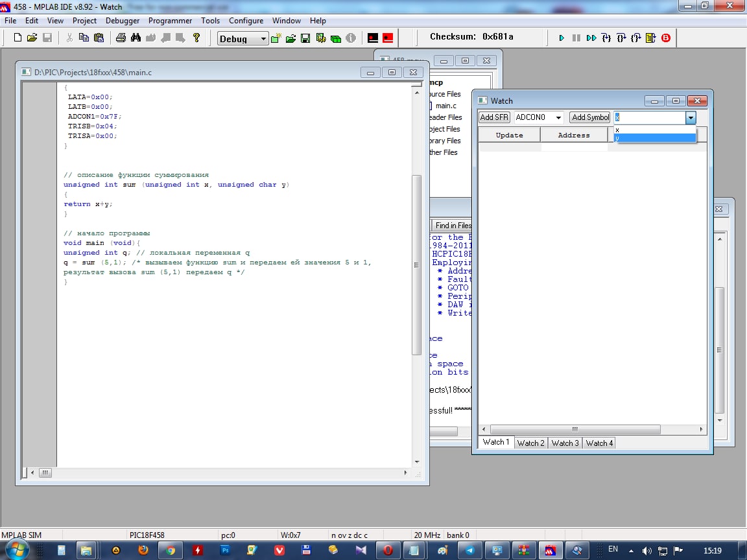This screenshot has height=560, width=747.
Task: Halt execution with the pause icon
Action: 576,38
